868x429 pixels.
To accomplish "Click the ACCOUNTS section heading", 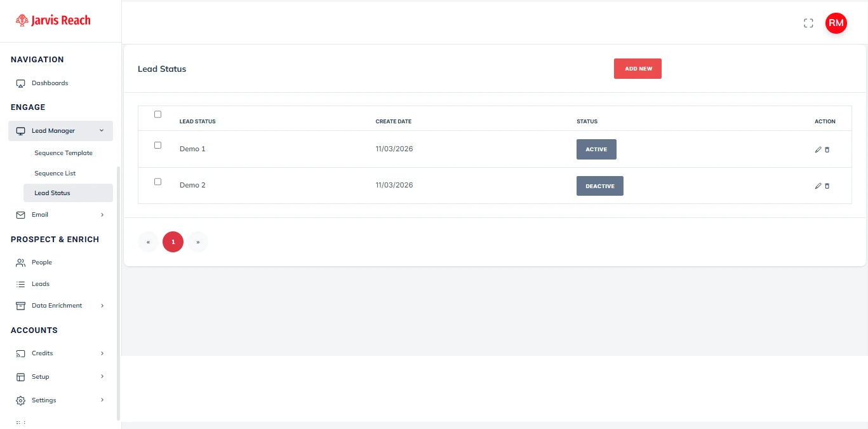I will (34, 330).
